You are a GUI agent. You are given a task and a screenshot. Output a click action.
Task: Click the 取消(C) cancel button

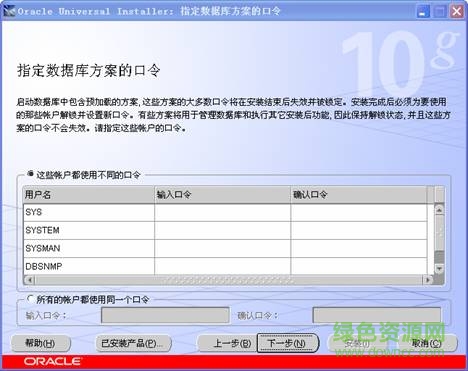(427, 343)
